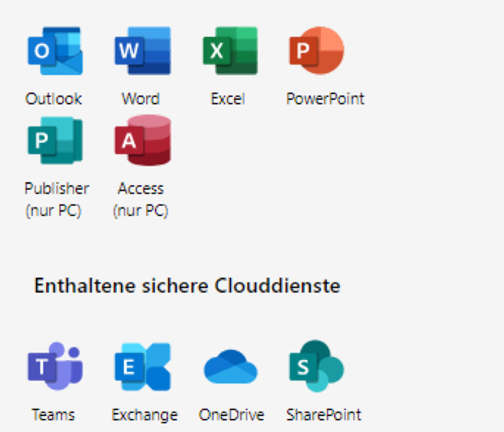Viewport: 504px width, 432px height.
Task: Click the "Word" label text
Action: 141,99
